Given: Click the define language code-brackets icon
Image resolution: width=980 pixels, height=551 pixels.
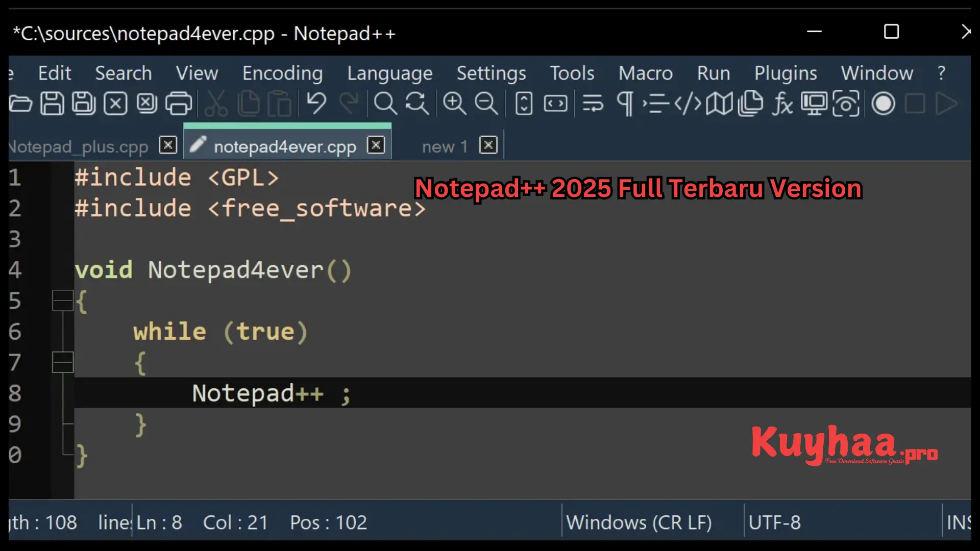Looking at the screenshot, I should [688, 104].
